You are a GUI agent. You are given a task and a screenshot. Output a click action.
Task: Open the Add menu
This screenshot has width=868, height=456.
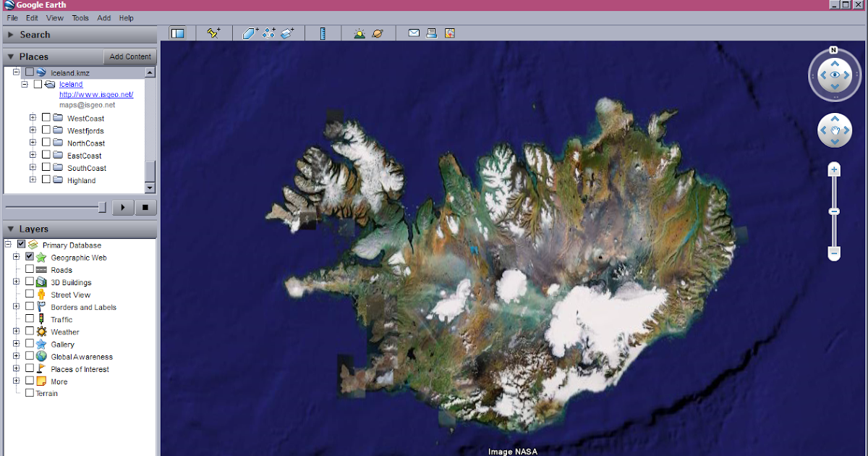click(x=103, y=18)
